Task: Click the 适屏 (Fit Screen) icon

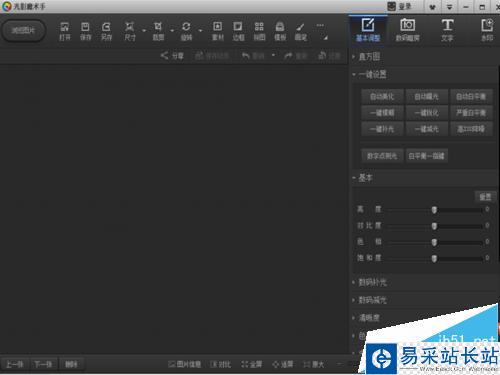Action: pyautogui.click(x=283, y=364)
